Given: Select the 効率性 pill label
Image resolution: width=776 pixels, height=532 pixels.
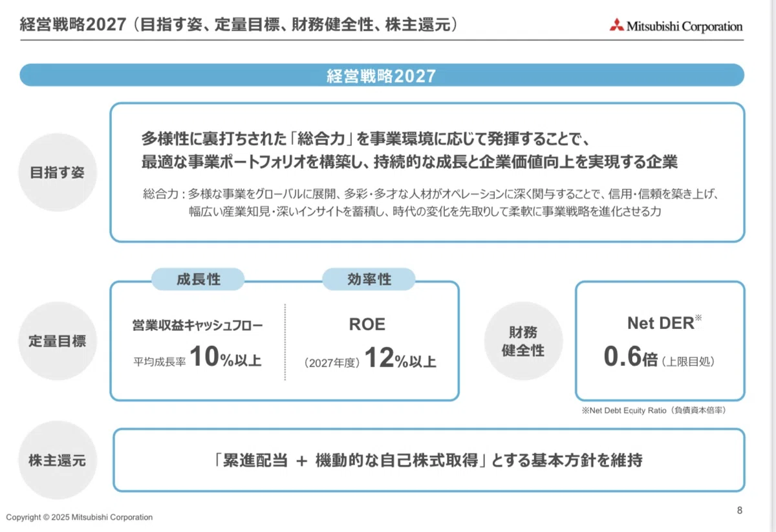Looking at the screenshot, I should 369,279.
